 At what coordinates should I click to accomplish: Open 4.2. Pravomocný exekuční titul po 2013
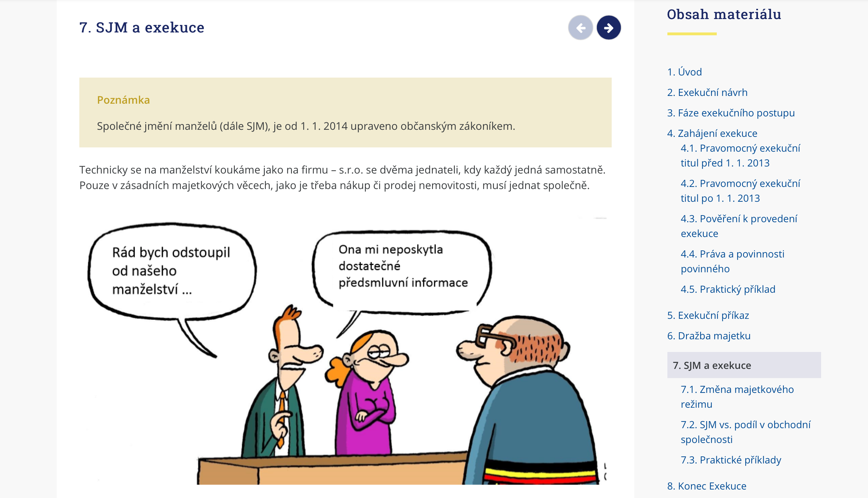(x=740, y=191)
